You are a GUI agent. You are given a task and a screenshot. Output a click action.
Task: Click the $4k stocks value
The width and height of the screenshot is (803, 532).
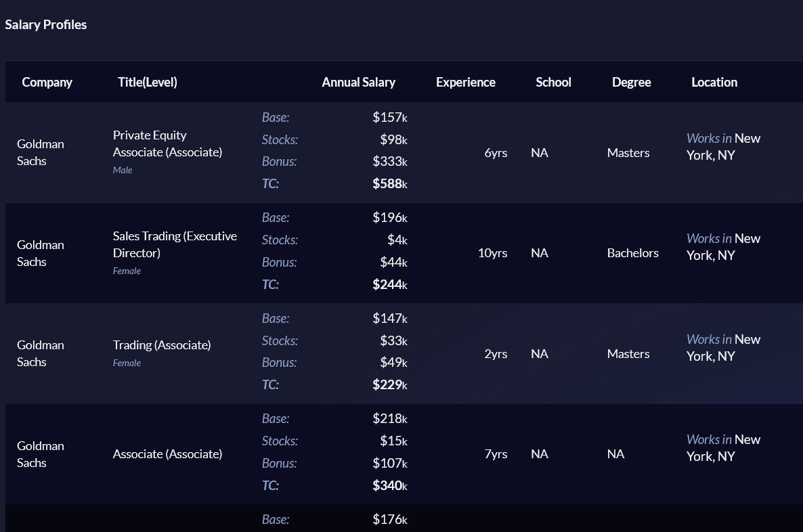[397, 240]
